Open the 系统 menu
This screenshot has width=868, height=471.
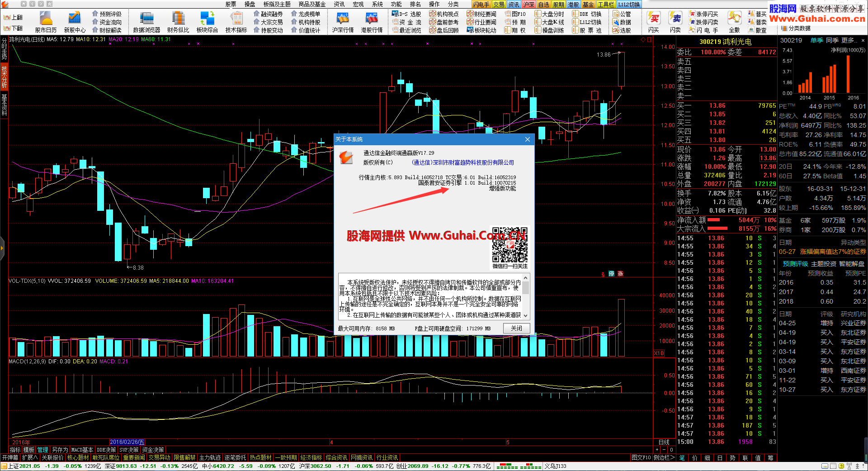[x=377, y=4]
